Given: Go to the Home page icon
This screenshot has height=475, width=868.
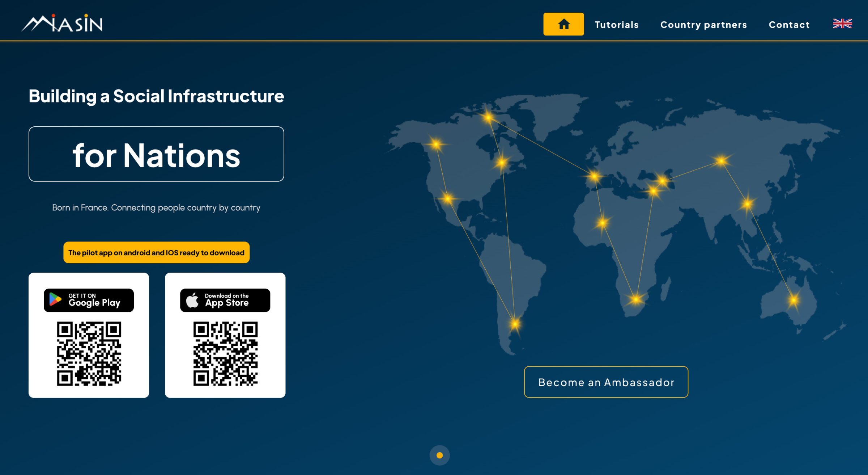Looking at the screenshot, I should point(563,24).
